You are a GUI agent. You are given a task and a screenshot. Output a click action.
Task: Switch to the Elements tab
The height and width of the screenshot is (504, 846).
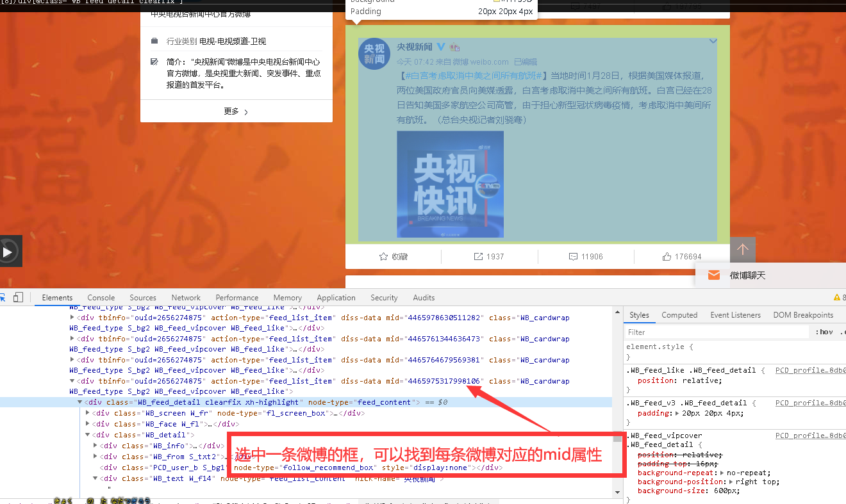57,297
